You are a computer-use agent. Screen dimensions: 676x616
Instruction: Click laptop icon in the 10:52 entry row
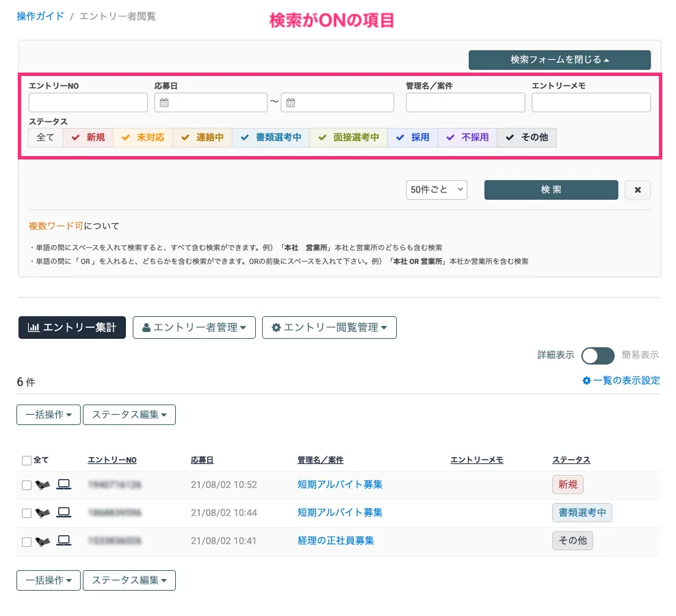pos(64,485)
